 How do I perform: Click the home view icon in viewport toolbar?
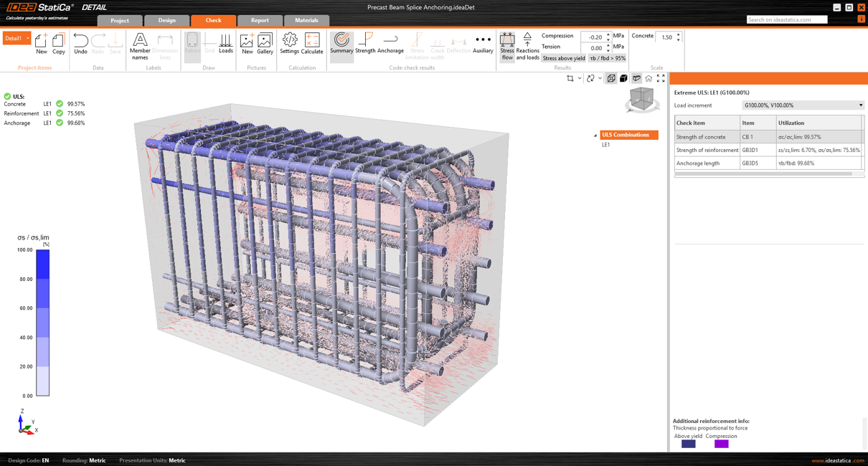[x=648, y=79]
